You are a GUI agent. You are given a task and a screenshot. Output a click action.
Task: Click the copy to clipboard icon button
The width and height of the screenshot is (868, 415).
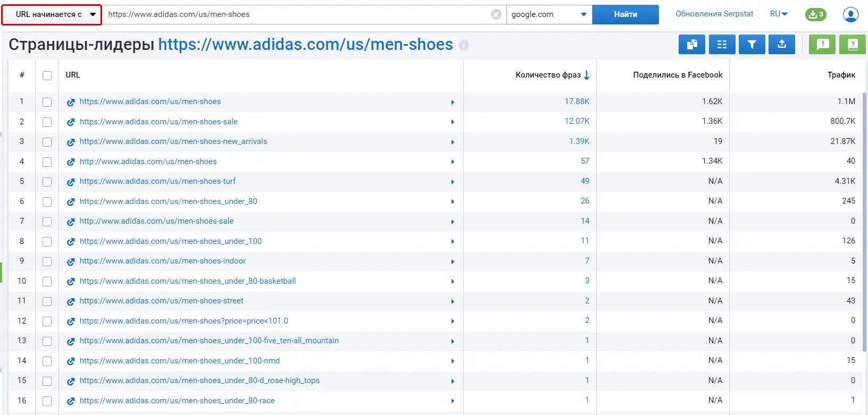point(691,45)
